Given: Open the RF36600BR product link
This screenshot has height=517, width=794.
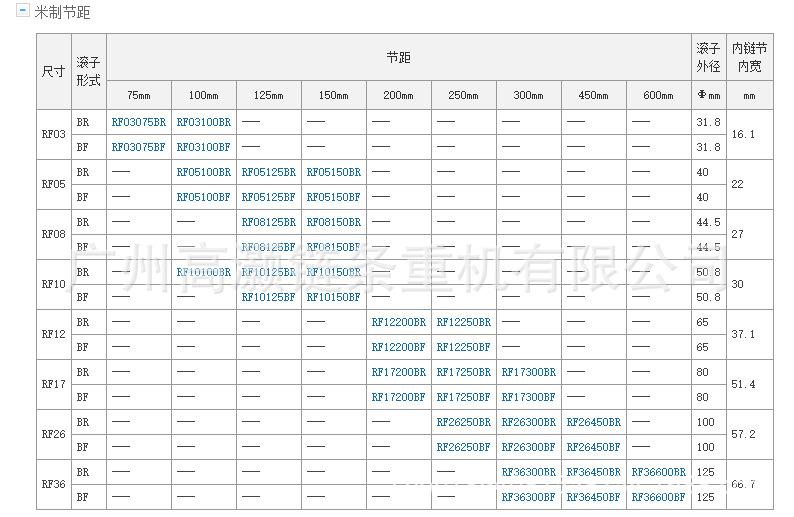Looking at the screenshot, I should [658, 472].
